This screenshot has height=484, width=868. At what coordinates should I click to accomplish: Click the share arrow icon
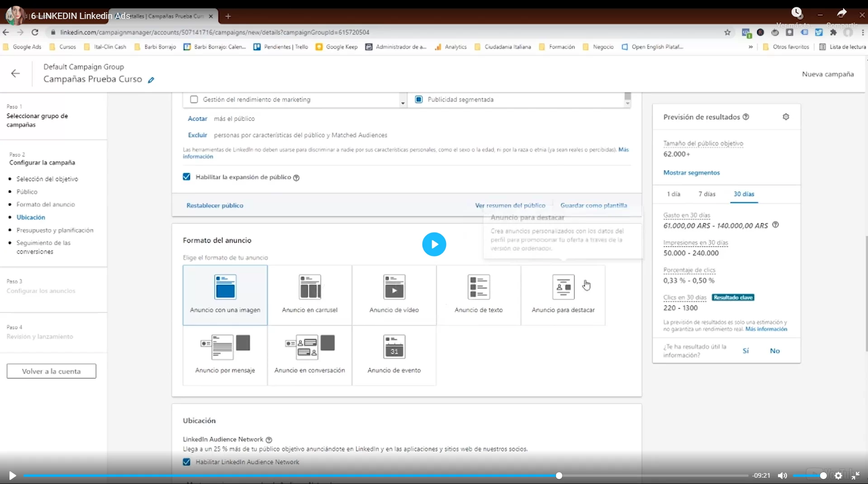point(841,13)
